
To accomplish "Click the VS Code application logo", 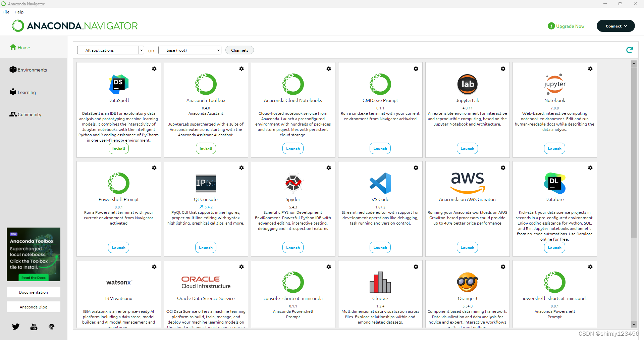I will click(x=380, y=183).
